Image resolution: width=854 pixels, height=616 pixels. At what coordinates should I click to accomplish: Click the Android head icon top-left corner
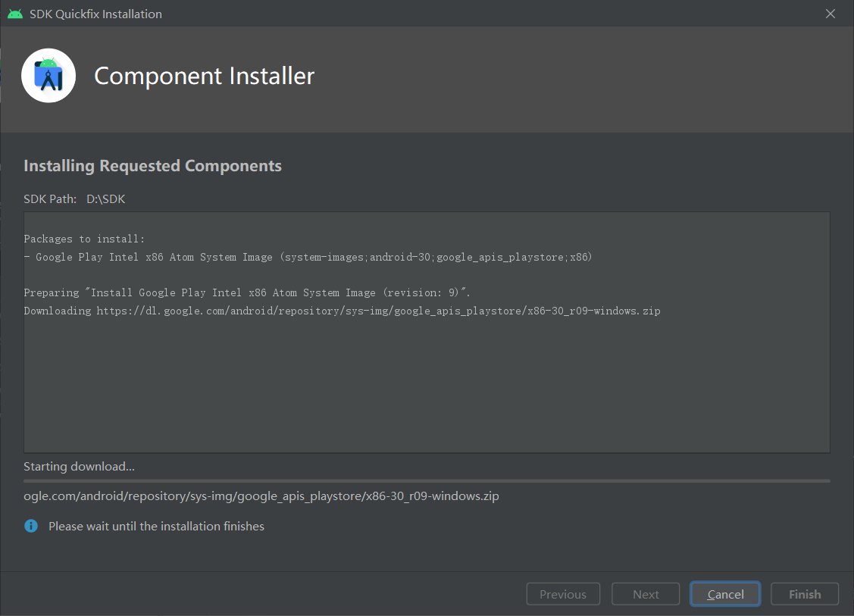click(x=15, y=13)
